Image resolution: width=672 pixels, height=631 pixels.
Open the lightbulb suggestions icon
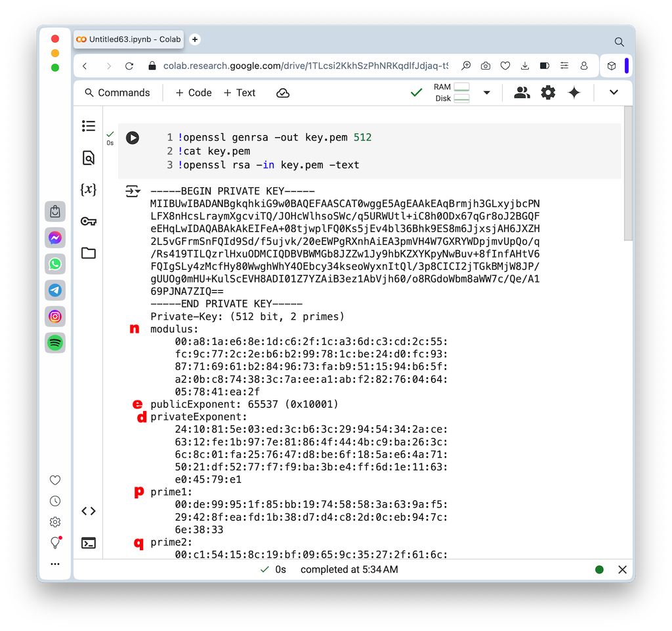(55, 543)
